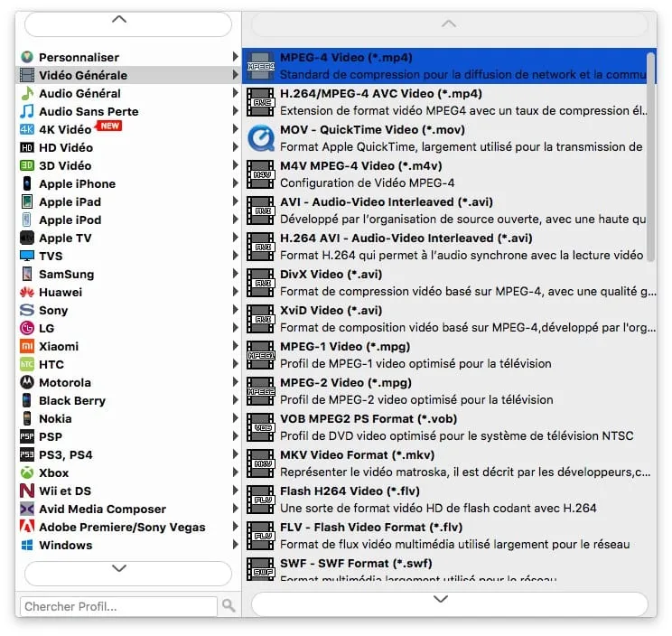Click the Audio Sans Perte blue note icon
The image size is (672, 636).
[x=27, y=111]
